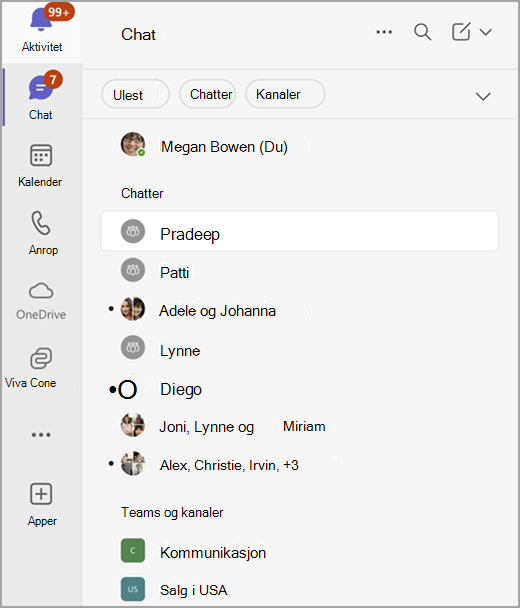Open Chat header more options ellipsis

(x=384, y=32)
